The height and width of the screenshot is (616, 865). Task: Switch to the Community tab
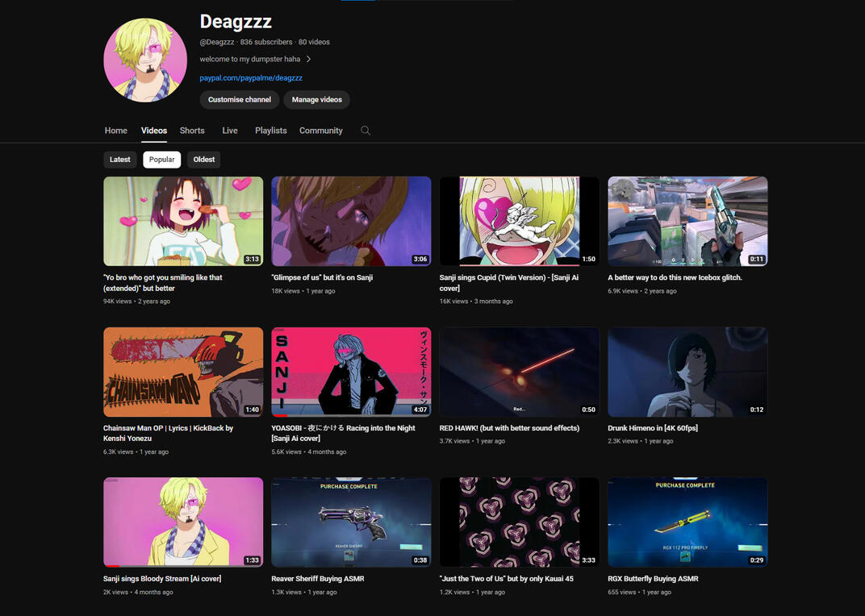point(321,131)
